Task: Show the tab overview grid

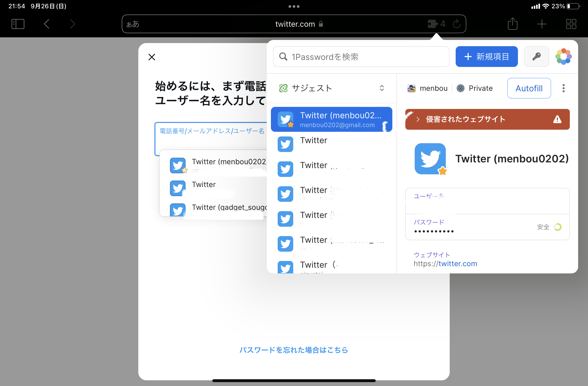Action: pyautogui.click(x=571, y=24)
